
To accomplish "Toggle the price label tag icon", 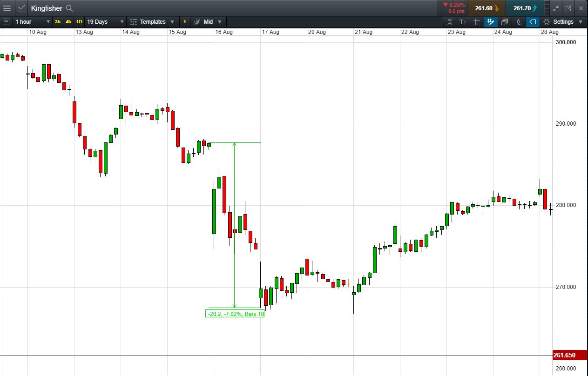I will point(533,22).
